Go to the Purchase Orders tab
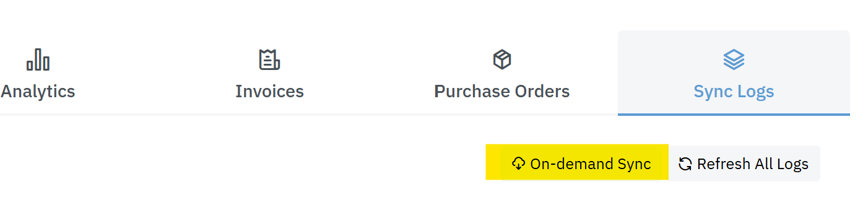Viewport: 868px width, 223px height. click(x=502, y=73)
